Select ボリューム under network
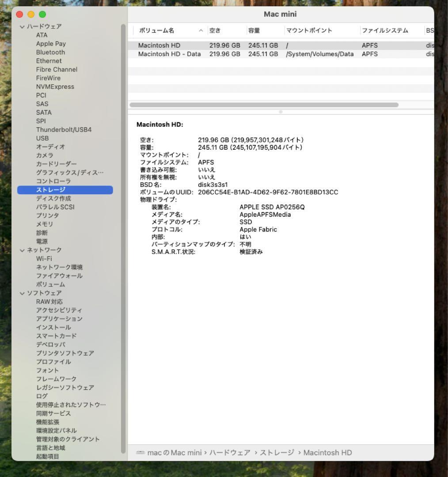The image size is (448, 477). (x=50, y=284)
